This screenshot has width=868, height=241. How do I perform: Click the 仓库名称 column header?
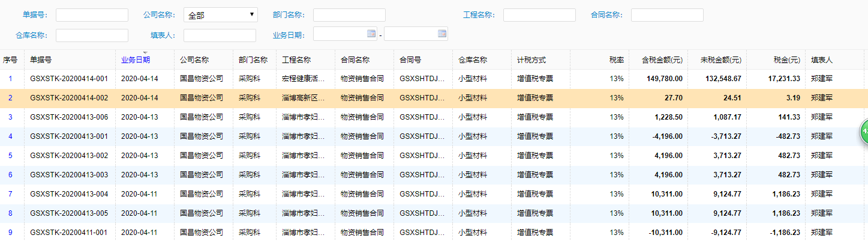point(473,60)
